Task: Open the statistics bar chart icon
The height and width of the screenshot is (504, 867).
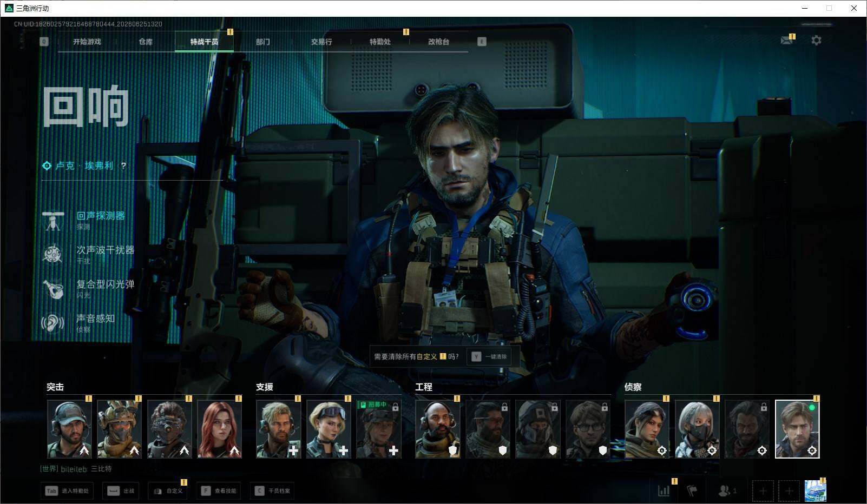Action: click(x=664, y=490)
